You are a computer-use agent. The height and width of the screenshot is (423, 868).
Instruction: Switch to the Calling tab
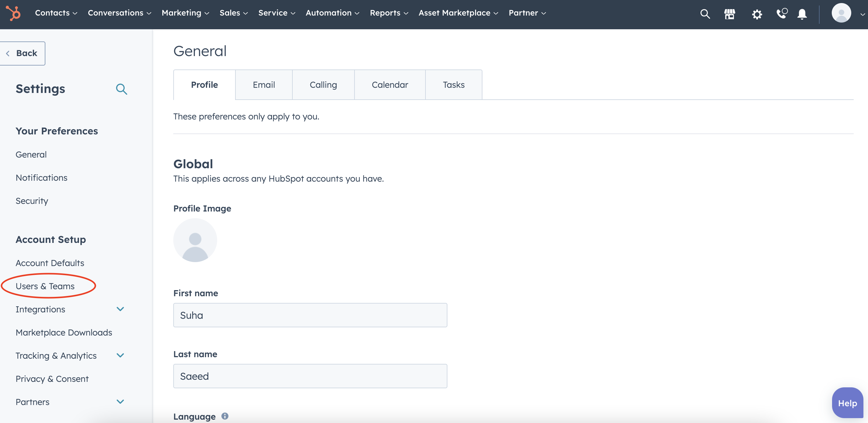pos(323,84)
